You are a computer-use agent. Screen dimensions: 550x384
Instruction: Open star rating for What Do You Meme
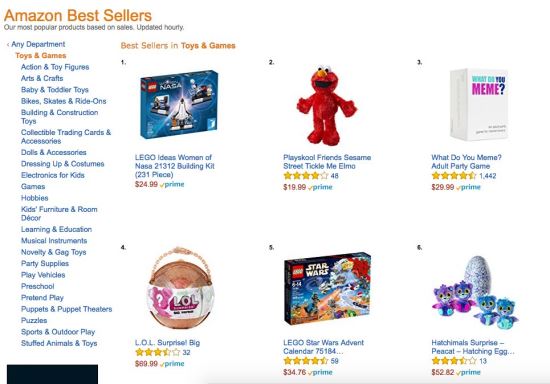coord(454,176)
